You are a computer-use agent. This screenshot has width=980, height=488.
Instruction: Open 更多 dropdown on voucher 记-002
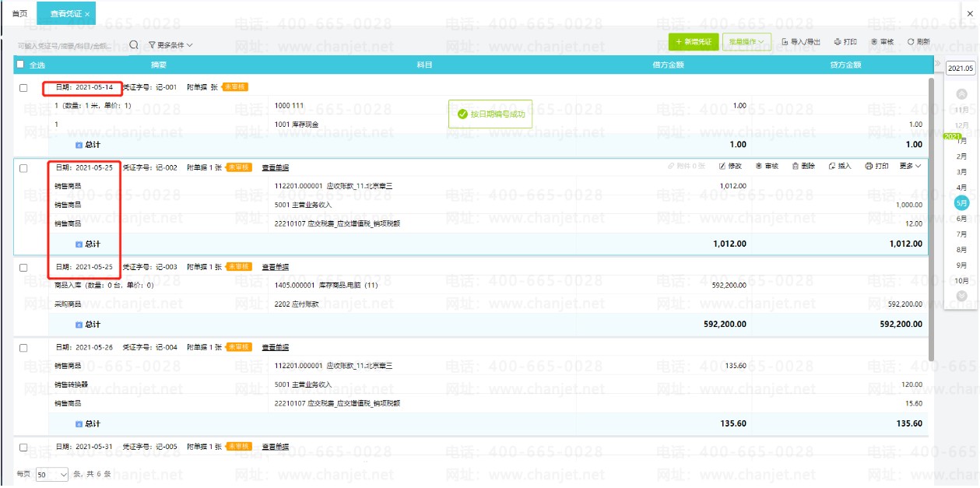(910, 167)
